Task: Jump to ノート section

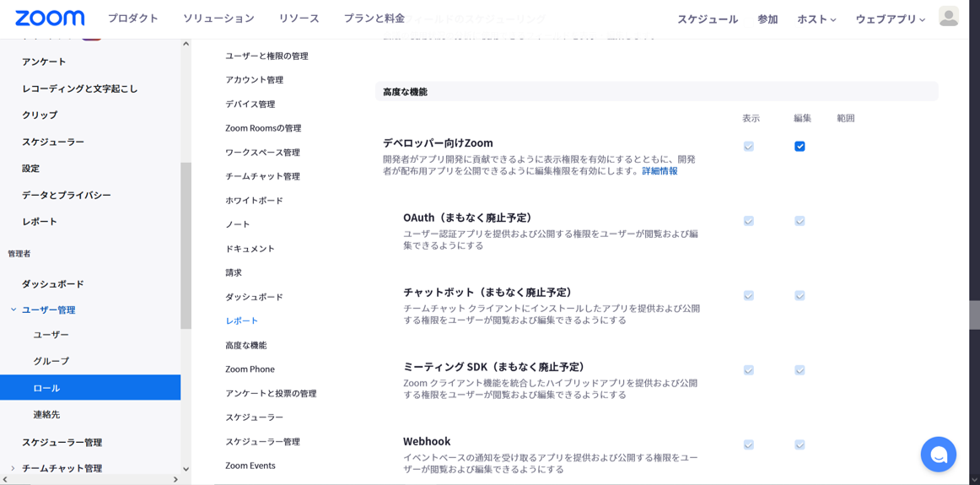Action: 238,224
